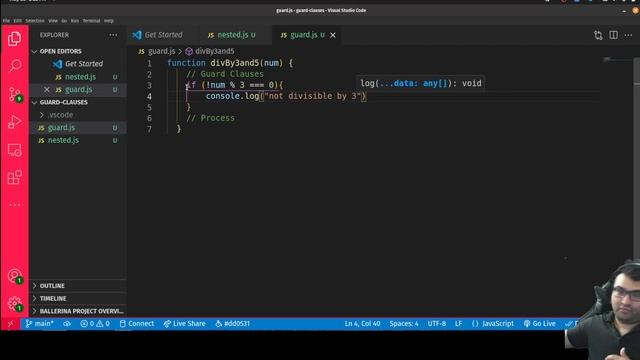Screen dimensions: 640x360
Task: Show additional activity bar views ellipsis
Action: [15, 204]
